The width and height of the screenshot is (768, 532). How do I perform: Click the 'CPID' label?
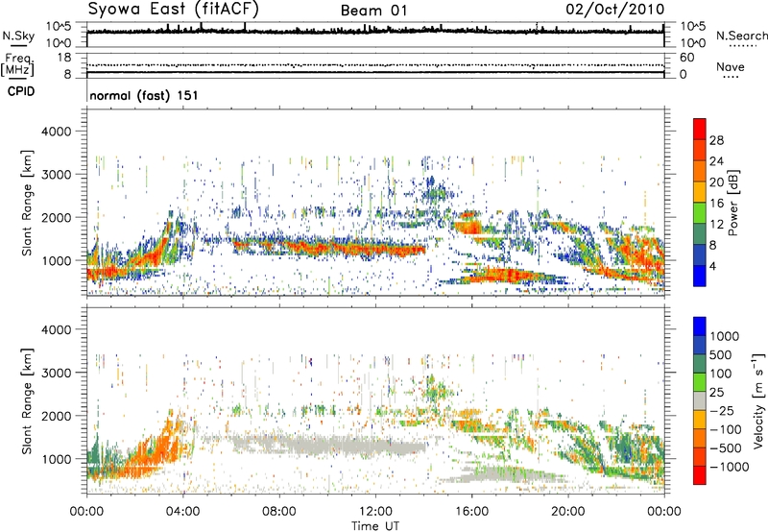pyautogui.click(x=21, y=91)
